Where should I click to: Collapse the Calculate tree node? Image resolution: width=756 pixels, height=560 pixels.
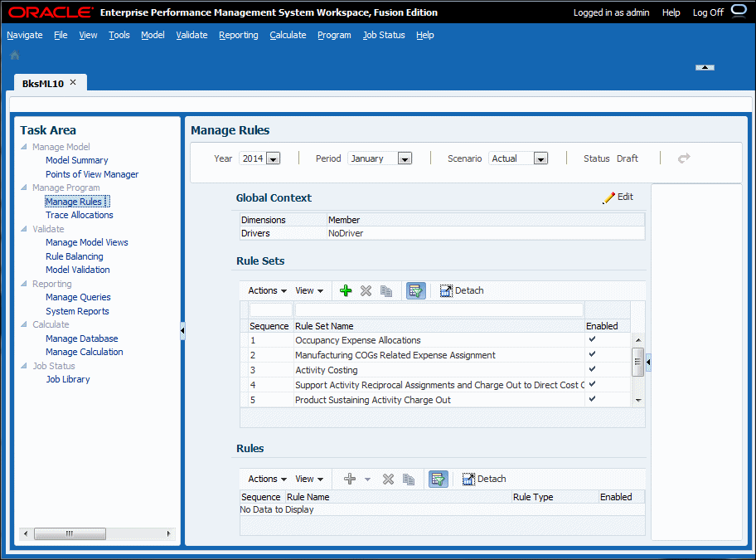(x=23, y=324)
